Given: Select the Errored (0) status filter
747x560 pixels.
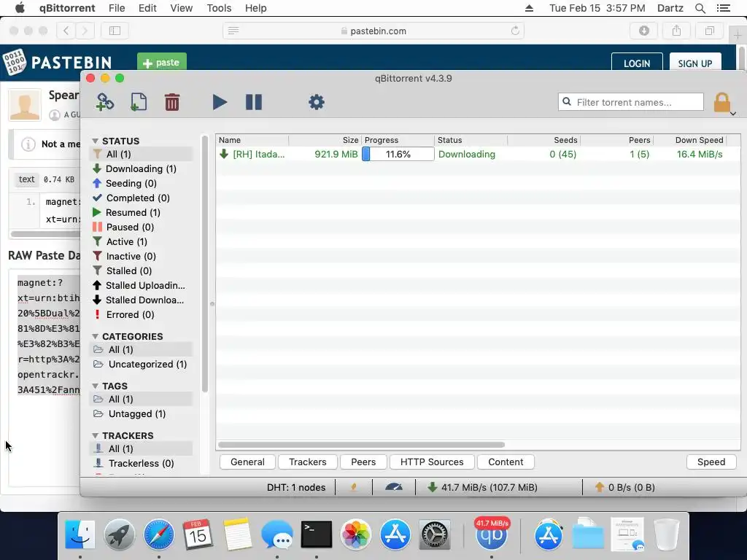Looking at the screenshot, I should tap(141, 314).
